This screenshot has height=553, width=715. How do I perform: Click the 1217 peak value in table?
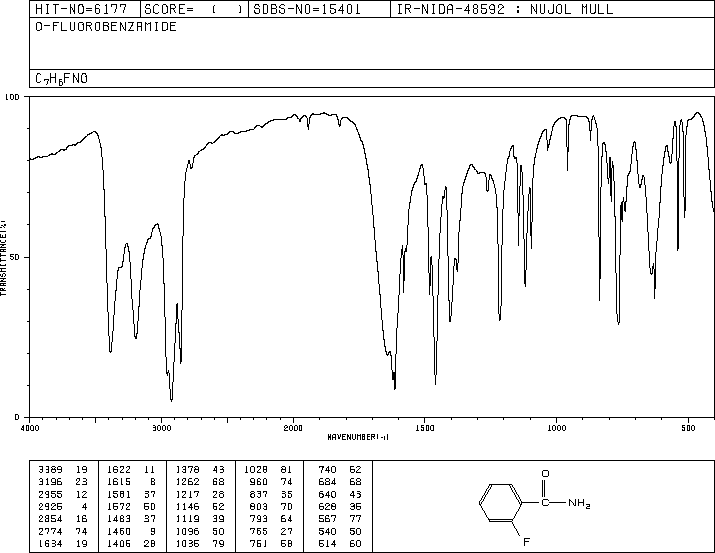187,494
